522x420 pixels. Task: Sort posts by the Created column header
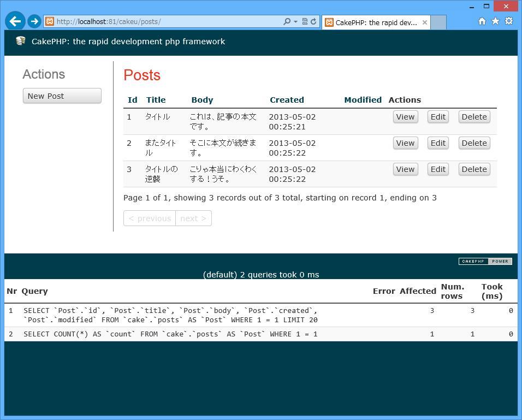tap(287, 100)
